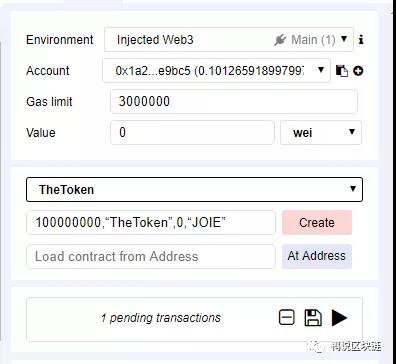
Task: Click the constructor parameters field with JOIE
Action: (151, 222)
